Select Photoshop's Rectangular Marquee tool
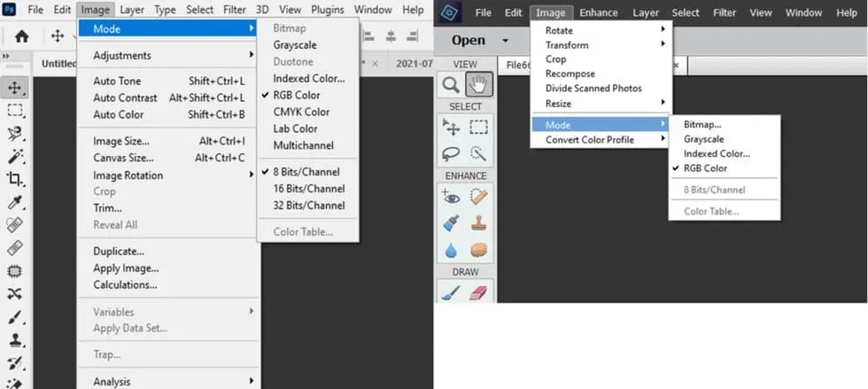868x389 pixels. click(15, 110)
